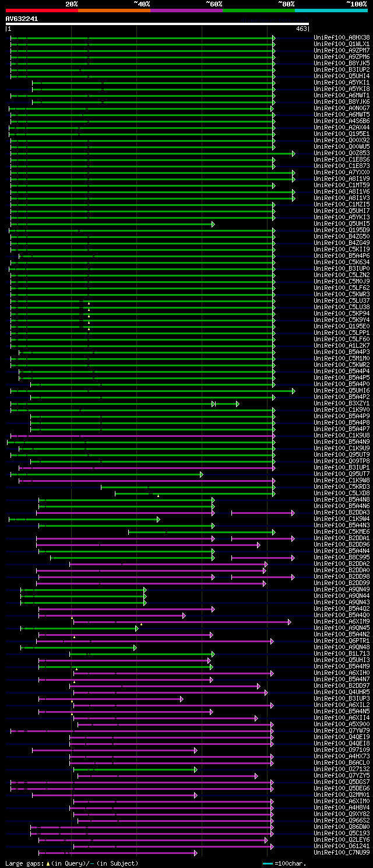Open hit UniRef100_A9ZPM7
The image size is (373, 868).
pyautogui.click(x=342, y=50)
